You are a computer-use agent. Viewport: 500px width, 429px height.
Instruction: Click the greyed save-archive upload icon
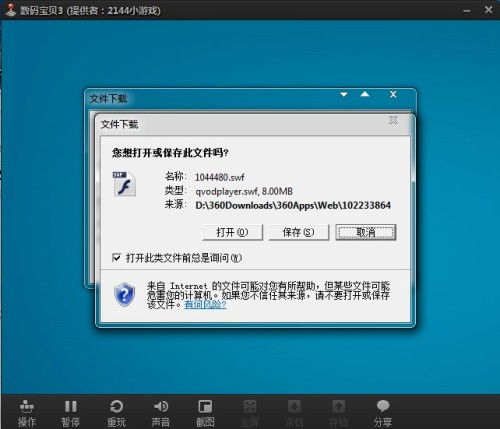(x=338, y=413)
